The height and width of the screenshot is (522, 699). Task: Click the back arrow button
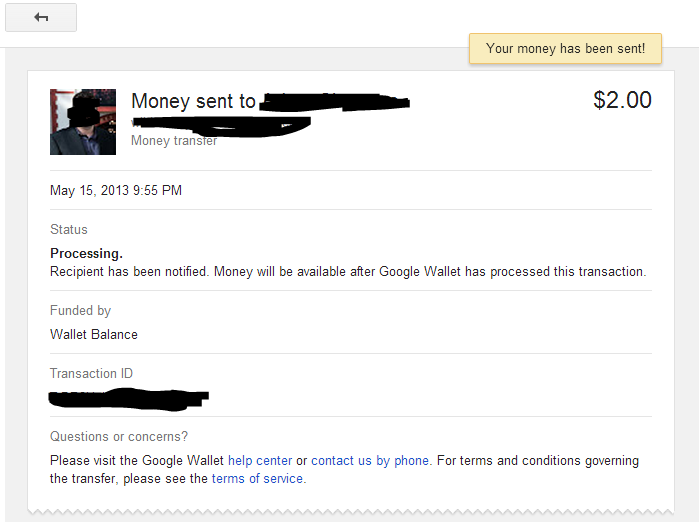click(x=41, y=18)
